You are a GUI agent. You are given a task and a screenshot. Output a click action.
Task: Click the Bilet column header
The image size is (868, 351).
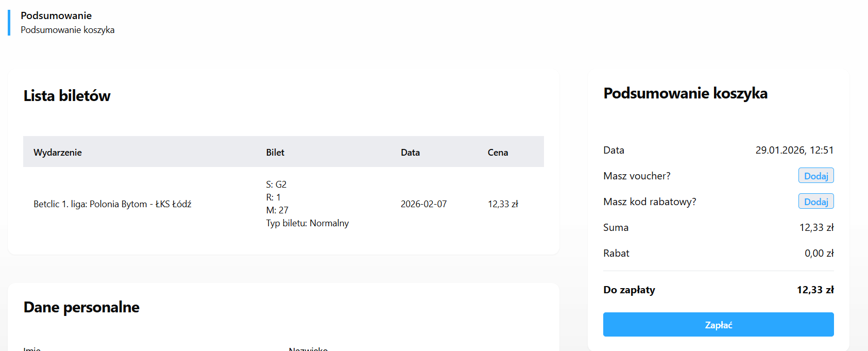[275, 153]
